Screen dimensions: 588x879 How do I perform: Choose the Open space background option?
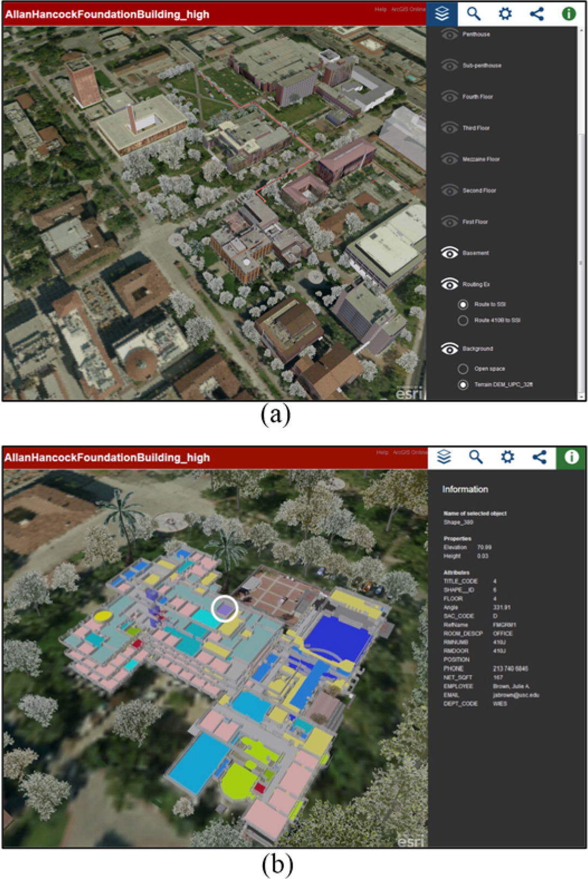tap(463, 369)
